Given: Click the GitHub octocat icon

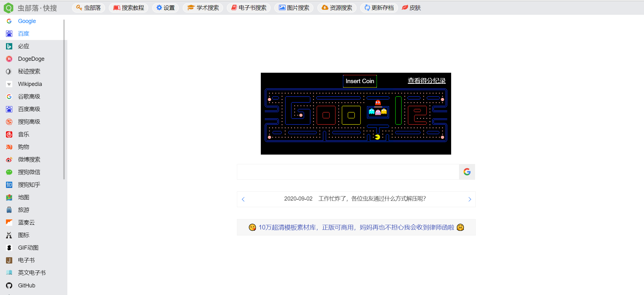Looking at the screenshot, I should coord(9,286).
